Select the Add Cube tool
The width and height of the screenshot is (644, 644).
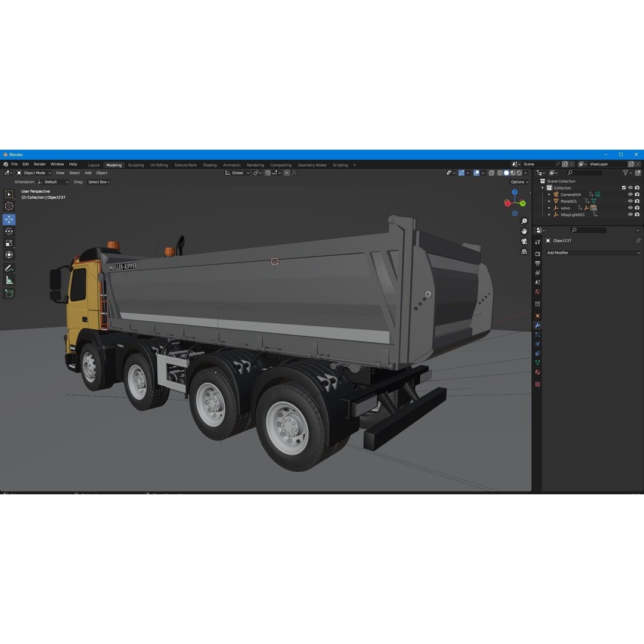pos(9,293)
